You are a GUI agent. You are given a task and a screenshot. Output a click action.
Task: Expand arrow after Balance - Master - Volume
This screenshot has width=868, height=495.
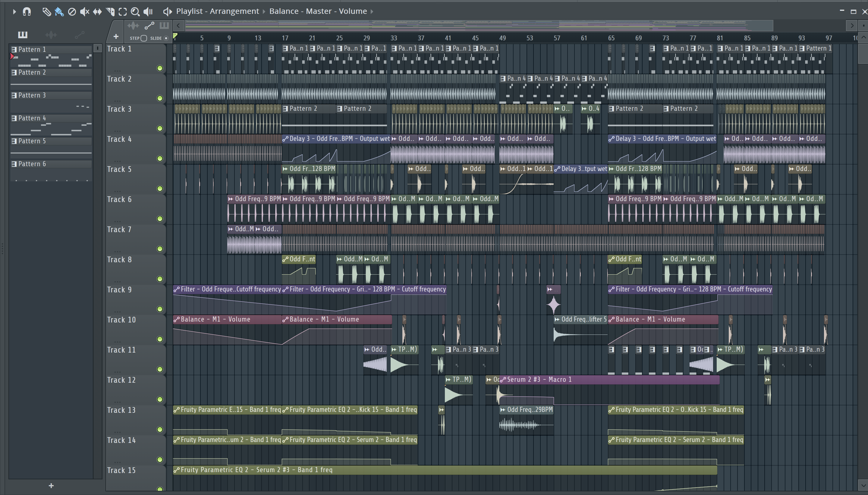click(x=372, y=11)
